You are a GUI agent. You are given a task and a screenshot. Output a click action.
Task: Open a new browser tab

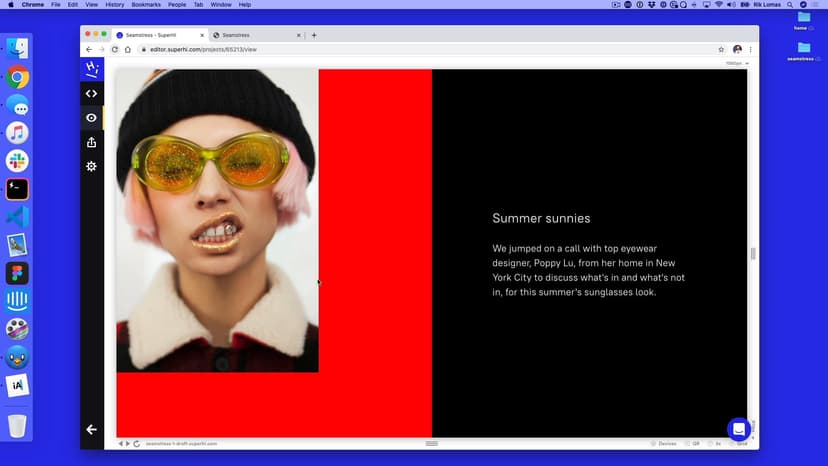click(314, 35)
